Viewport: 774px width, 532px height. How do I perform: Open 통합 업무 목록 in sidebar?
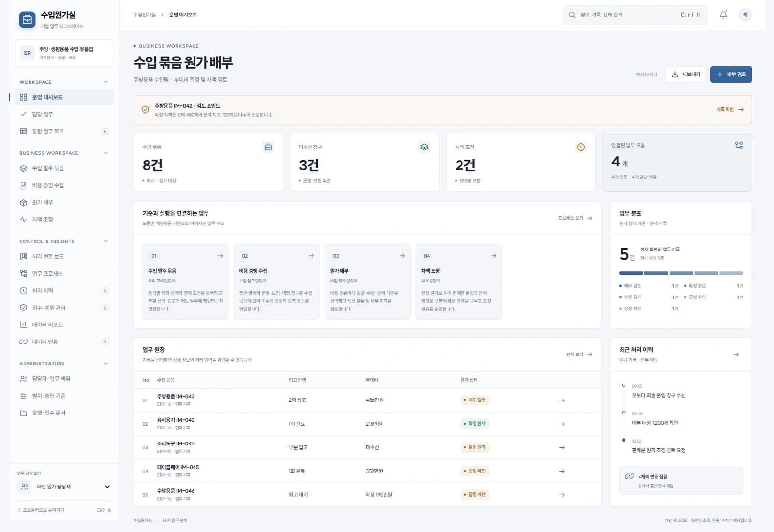[64, 131]
